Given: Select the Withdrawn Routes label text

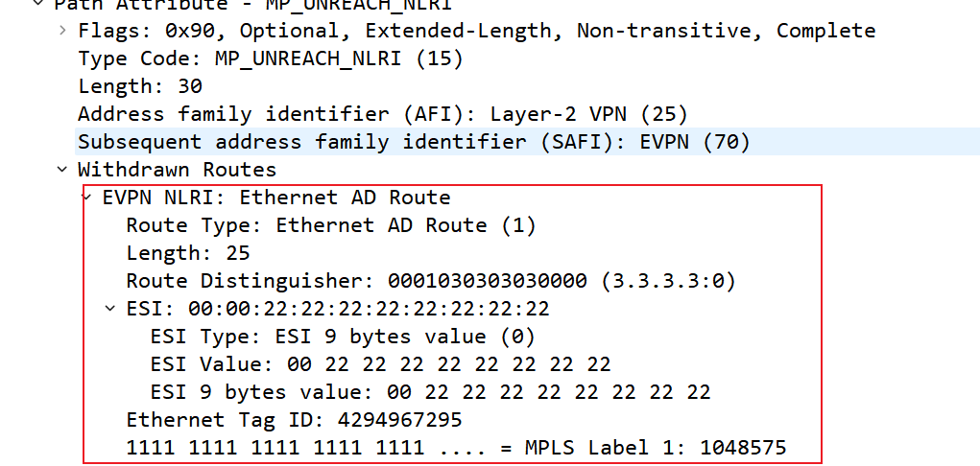Looking at the screenshot, I should point(177,170).
